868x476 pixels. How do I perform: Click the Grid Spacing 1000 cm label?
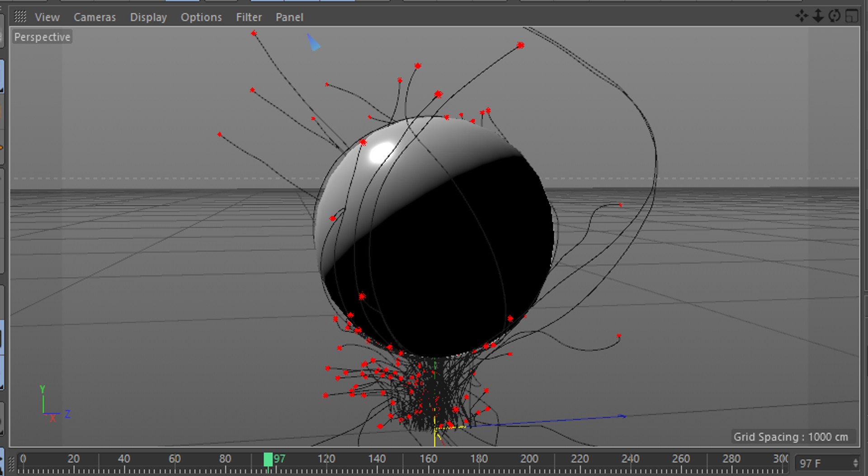click(x=791, y=437)
